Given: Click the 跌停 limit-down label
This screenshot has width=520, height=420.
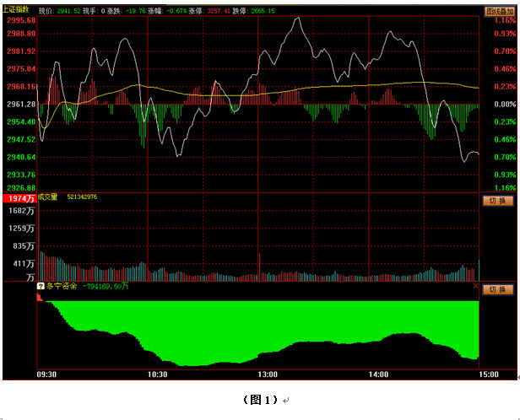Looking at the screenshot, I should point(240,11).
